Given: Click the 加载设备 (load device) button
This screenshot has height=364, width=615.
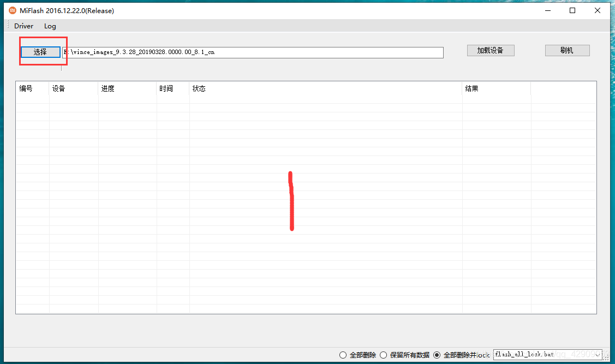Looking at the screenshot, I should [490, 50].
